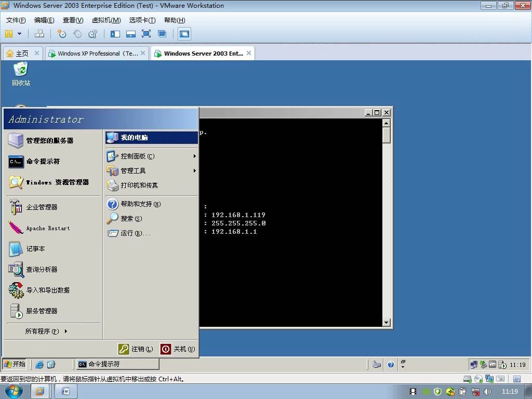Open the 回收站 desktop icon
The width and height of the screenshot is (532, 399).
pyautogui.click(x=21, y=74)
